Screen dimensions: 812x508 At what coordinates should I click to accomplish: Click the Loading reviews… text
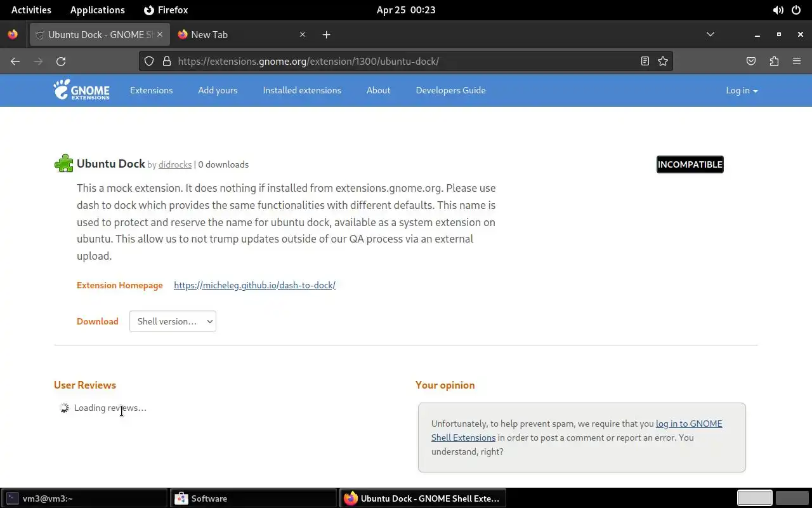click(110, 408)
